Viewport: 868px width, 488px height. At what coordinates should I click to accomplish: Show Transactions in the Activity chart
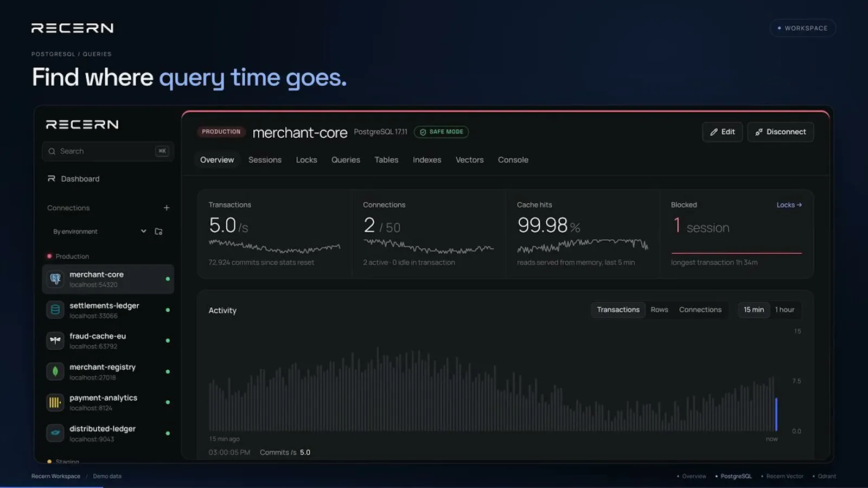coord(618,310)
